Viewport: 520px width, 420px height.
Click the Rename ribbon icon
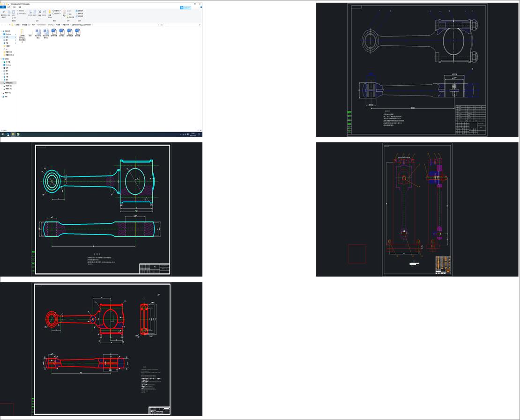pos(44,13)
